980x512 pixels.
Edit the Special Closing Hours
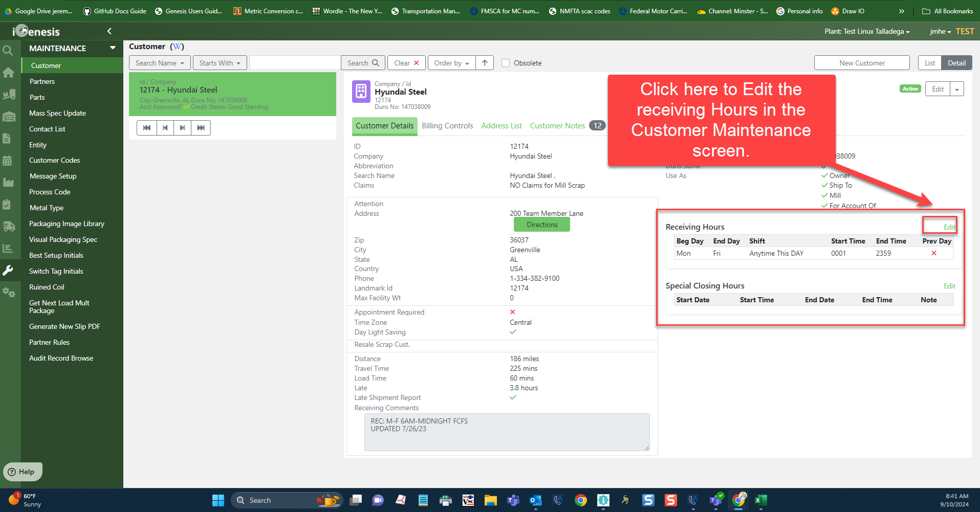tap(949, 286)
